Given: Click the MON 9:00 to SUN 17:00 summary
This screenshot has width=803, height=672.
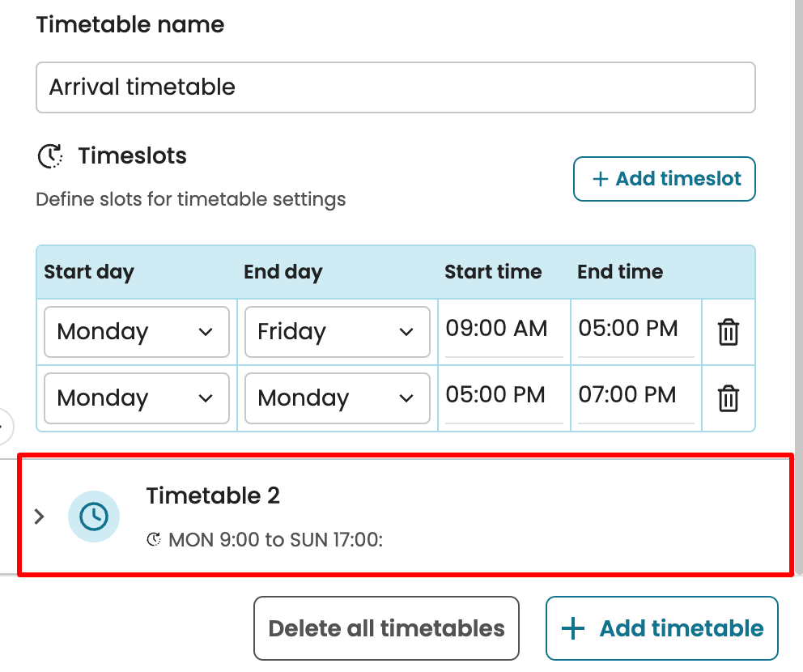Looking at the screenshot, I should click(x=275, y=539).
